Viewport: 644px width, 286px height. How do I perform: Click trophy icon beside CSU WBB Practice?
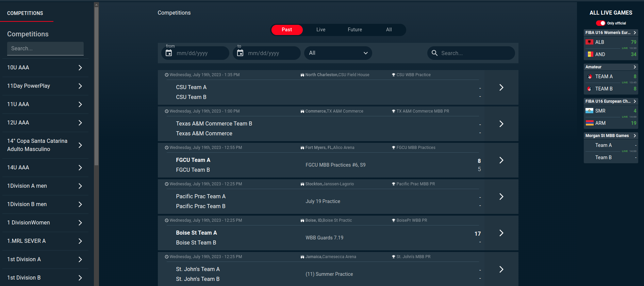394,75
